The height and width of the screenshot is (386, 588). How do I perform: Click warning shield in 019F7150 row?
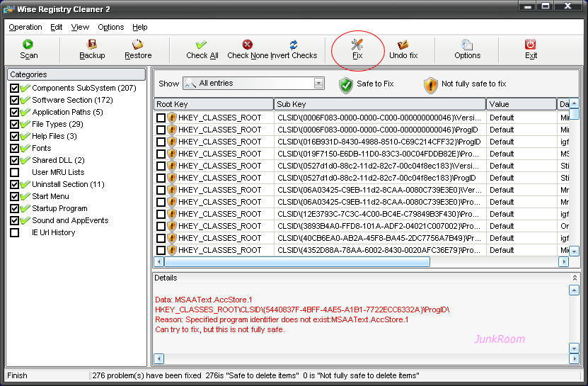point(172,154)
